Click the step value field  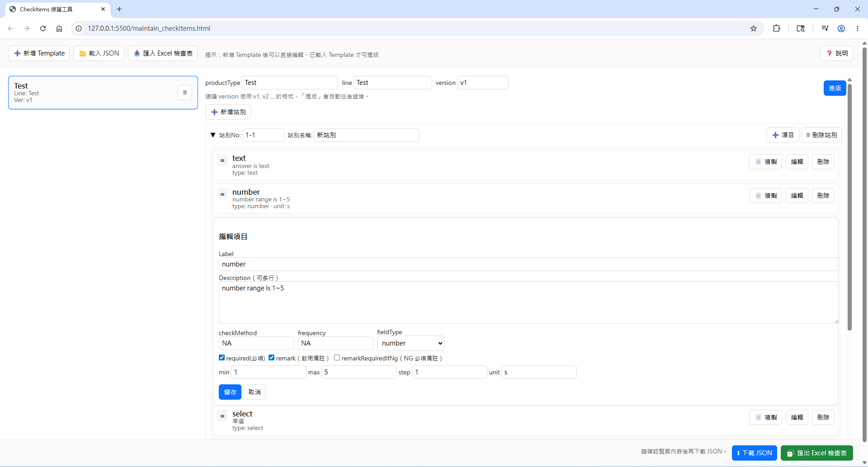point(449,372)
